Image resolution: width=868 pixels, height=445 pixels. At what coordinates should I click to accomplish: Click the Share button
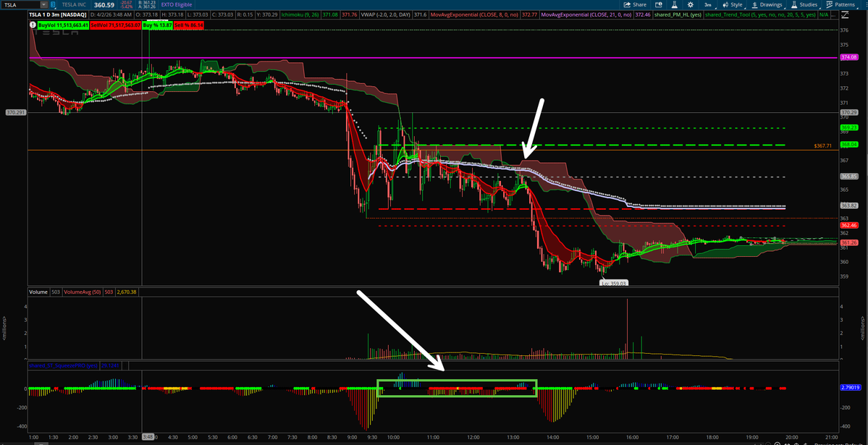click(636, 4)
